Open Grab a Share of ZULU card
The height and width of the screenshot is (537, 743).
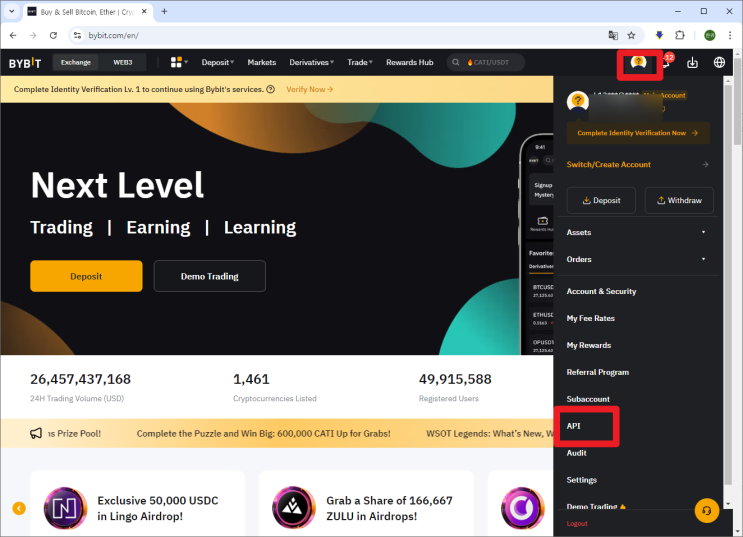coord(366,504)
